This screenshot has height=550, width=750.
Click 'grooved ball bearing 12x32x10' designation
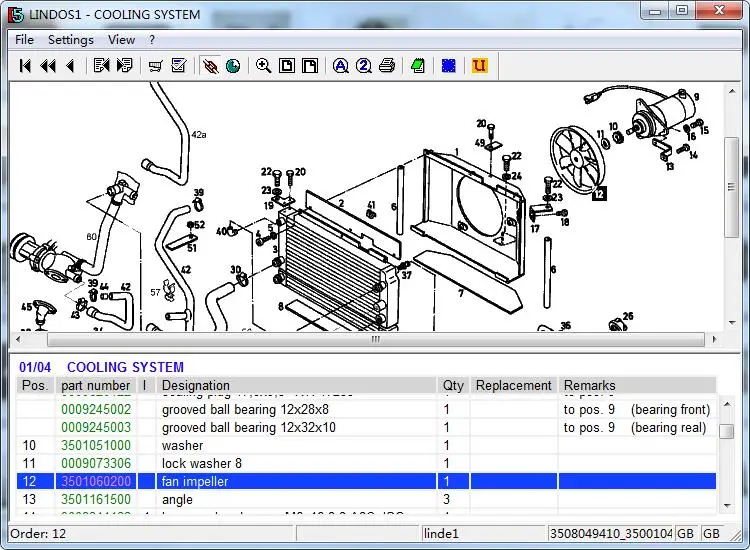pos(249,427)
